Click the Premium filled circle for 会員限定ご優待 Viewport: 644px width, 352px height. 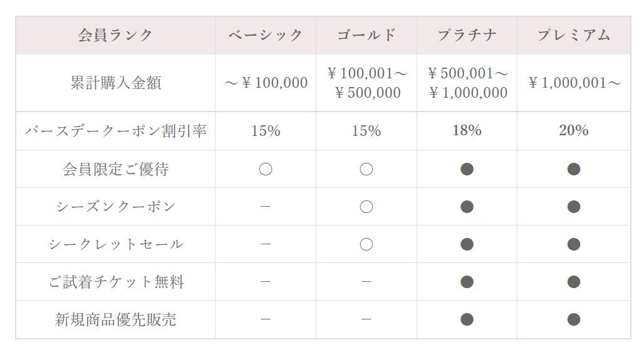tap(574, 169)
